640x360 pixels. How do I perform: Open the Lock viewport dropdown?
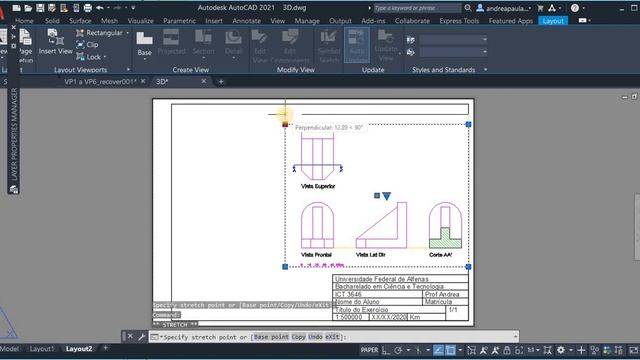pos(105,57)
